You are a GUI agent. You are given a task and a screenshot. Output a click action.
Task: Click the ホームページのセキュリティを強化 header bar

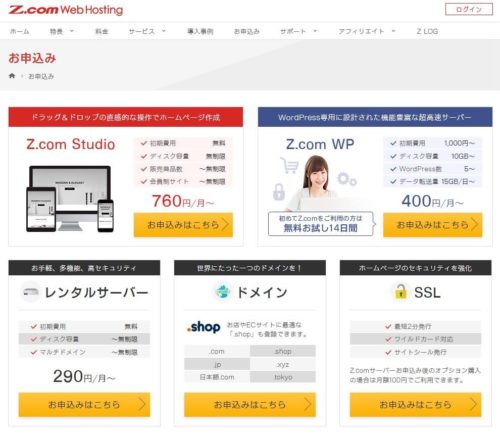[416, 268]
